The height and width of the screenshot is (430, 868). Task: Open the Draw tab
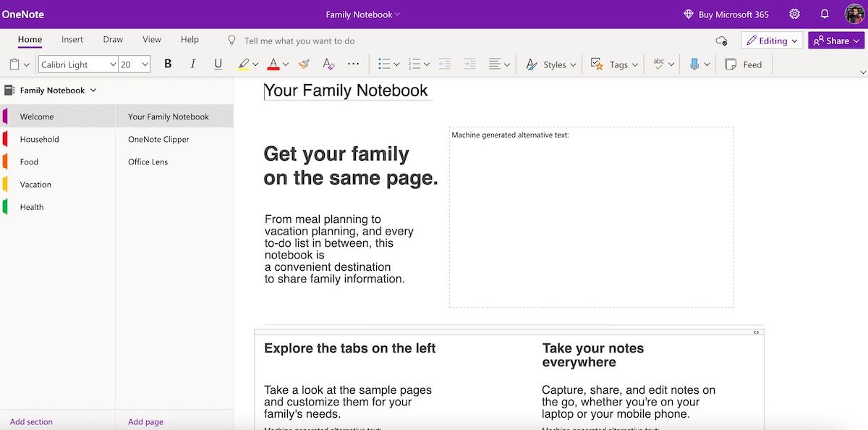click(113, 40)
